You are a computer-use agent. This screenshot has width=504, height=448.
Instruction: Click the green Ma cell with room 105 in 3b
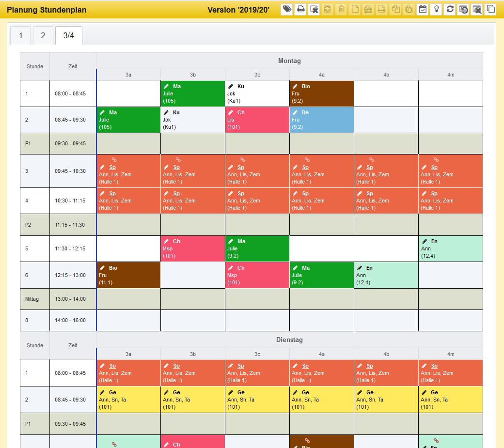tap(192, 93)
